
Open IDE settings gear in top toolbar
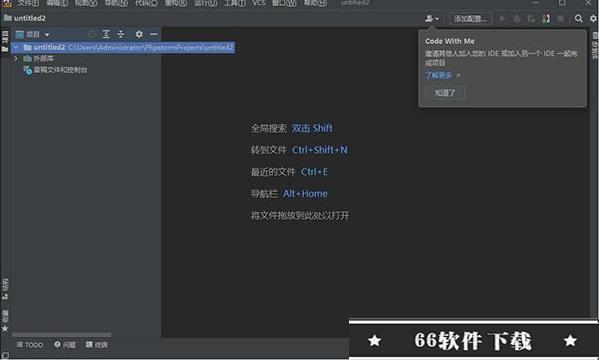(x=593, y=18)
